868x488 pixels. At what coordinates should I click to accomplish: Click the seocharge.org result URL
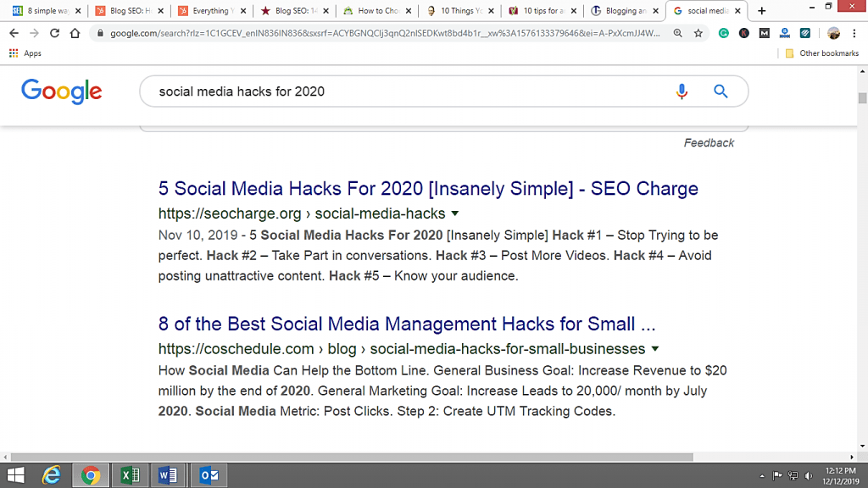tap(302, 213)
